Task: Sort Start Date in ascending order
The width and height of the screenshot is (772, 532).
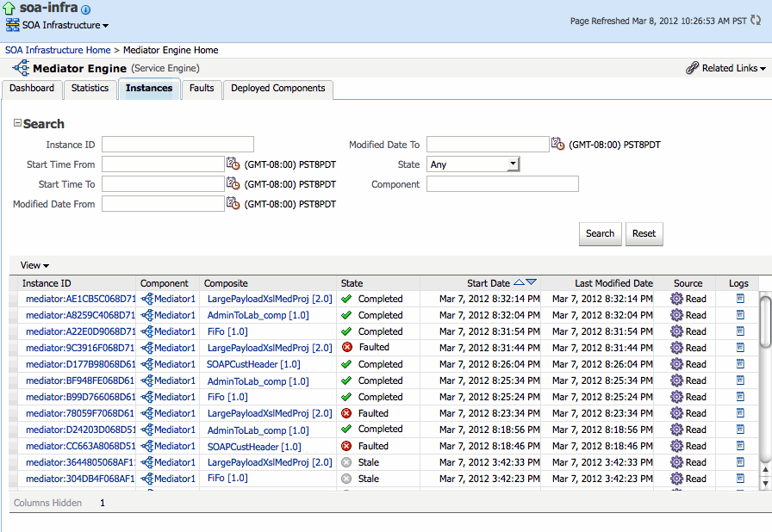Action: pyautogui.click(x=519, y=281)
